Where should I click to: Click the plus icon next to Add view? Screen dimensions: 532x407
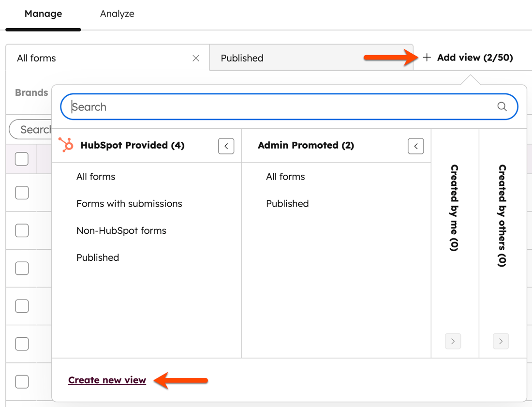[427, 57]
